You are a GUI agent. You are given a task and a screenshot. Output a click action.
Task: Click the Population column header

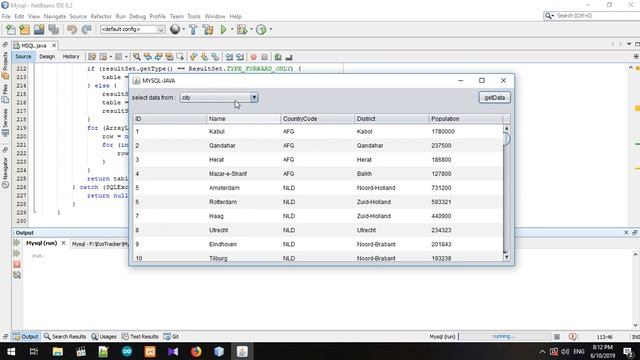[x=466, y=119]
